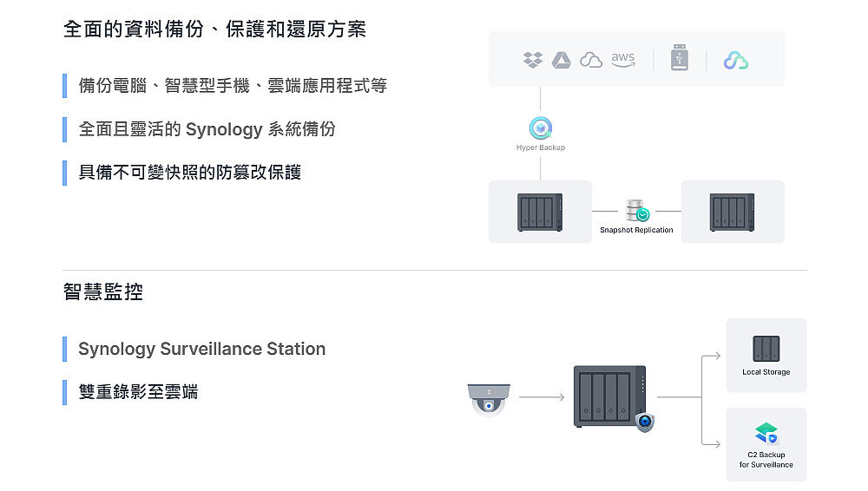Click the Synology Surveillance Station text
This screenshot has height=491, width=868.
pyautogui.click(x=201, y=349)
